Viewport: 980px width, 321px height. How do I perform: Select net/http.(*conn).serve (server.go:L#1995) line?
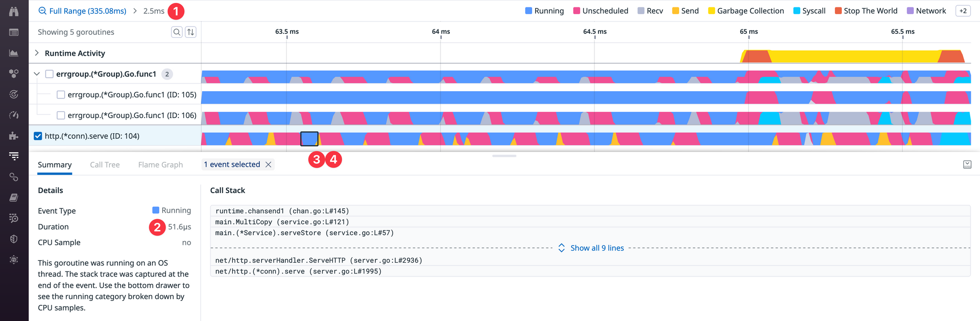click(x=590, y=271)
